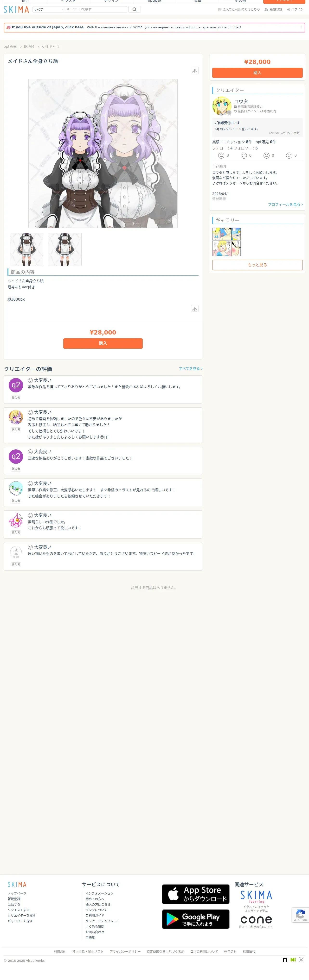
Task: Open footer link 出品する
Action: point(14,904)
